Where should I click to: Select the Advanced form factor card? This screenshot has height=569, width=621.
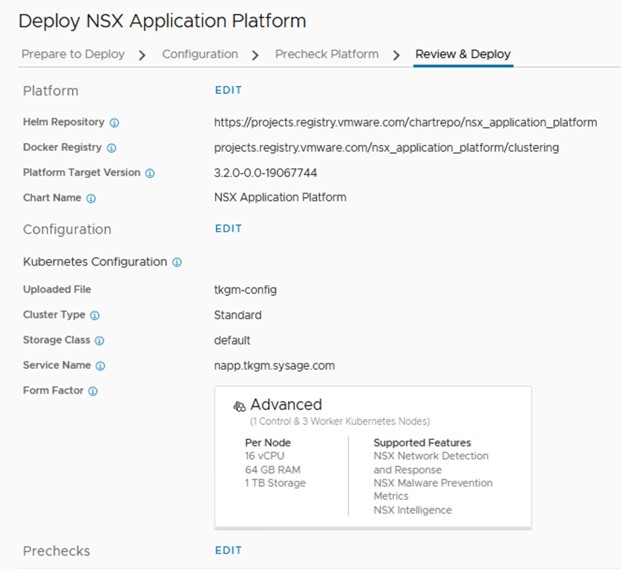(373, 456)
